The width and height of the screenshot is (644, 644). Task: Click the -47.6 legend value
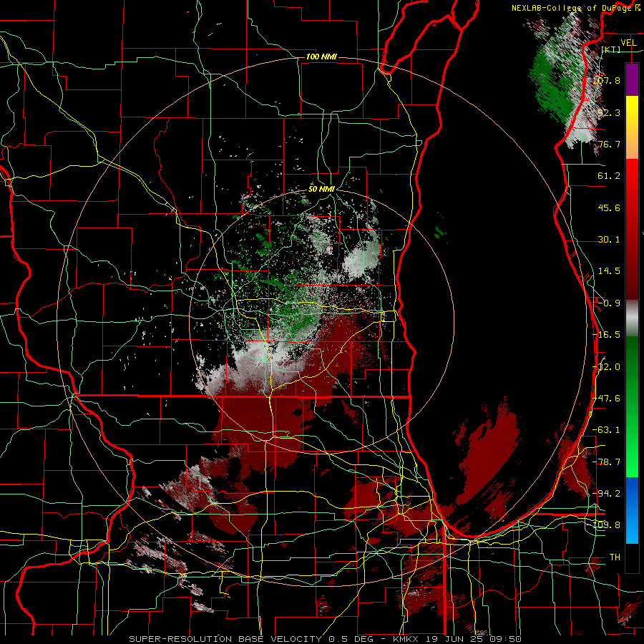click(606, 399)
